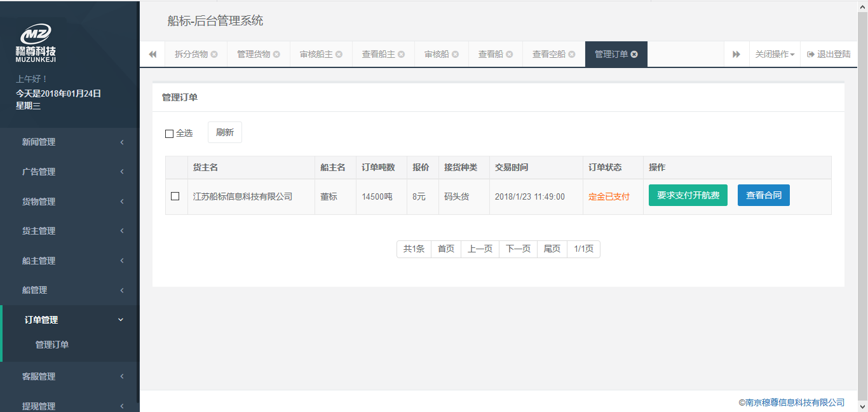Click the 刷新 refresh button
868x412 pixels.
pyautogui.click(x=224, y=132)
